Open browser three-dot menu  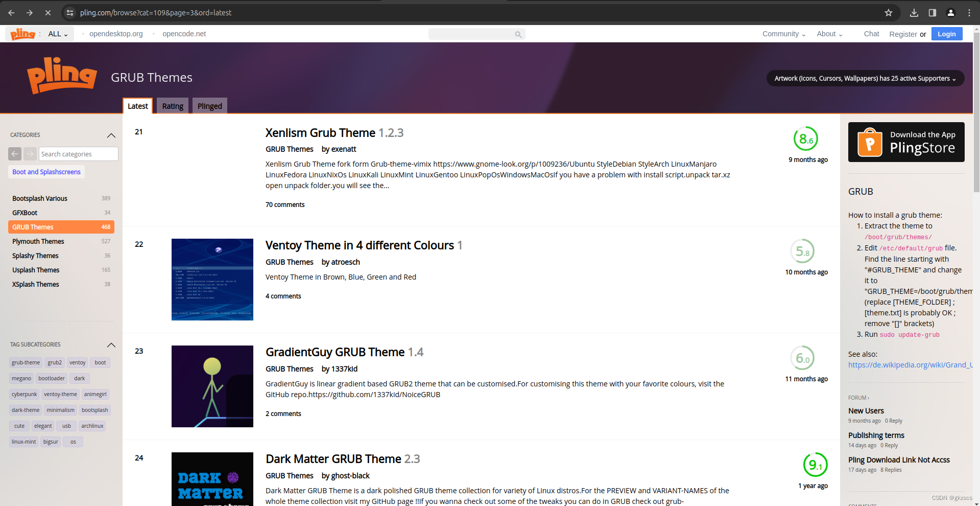click(x=969, y=13)
